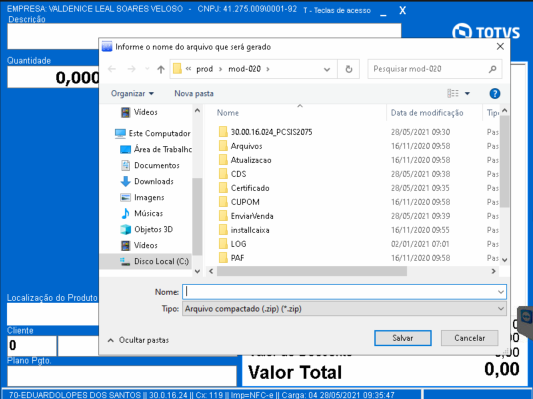The width and height of the screenshot is (533, 399).
Task: Expand the view options dropdown arrow
Action: [x=467, y=93]
